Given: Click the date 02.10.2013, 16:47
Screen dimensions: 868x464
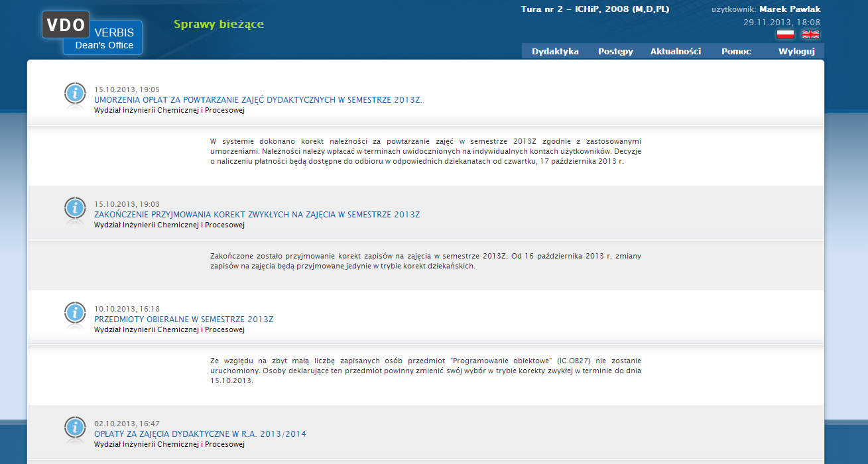Looking at the screenshot, I should tap(127, 424).
